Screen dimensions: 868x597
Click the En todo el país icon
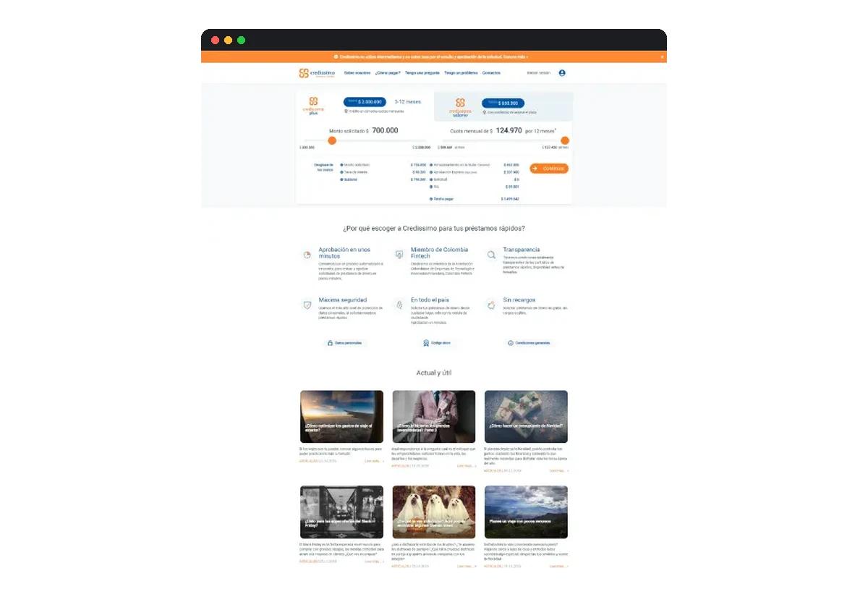pos(399,305)
